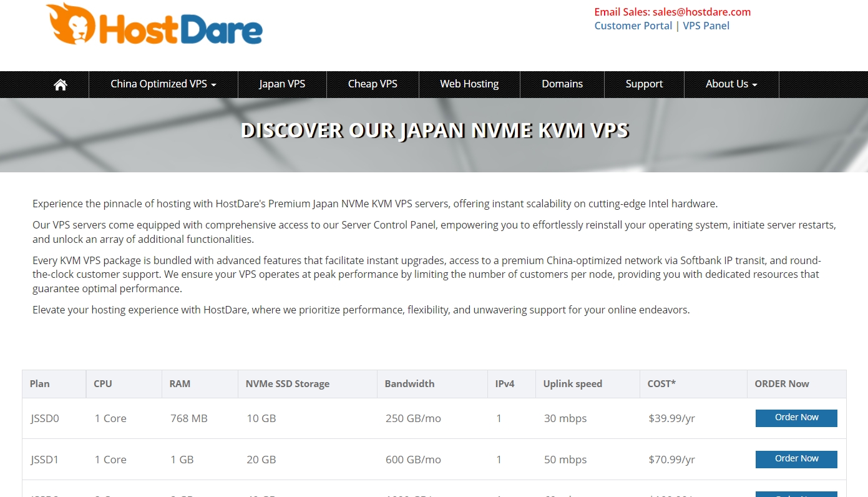Click the RAM column header
Screen dimensions: 868x497
pos(180,383)
